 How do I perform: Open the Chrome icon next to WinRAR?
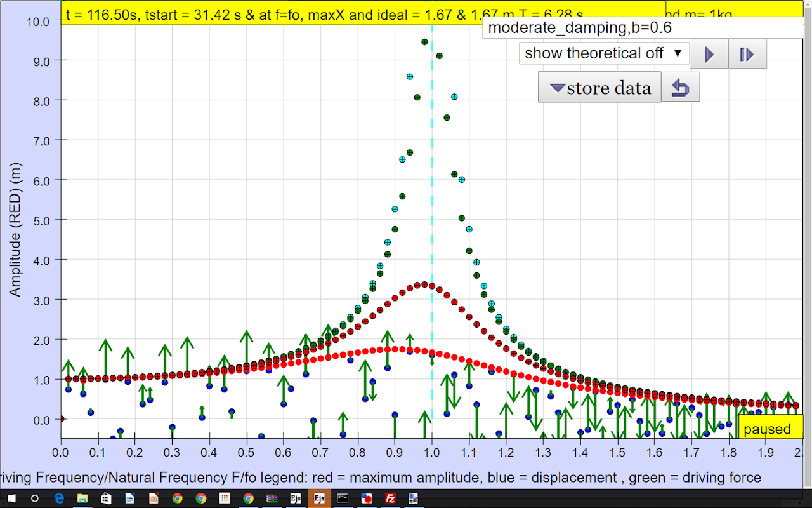tap(248, 498)
